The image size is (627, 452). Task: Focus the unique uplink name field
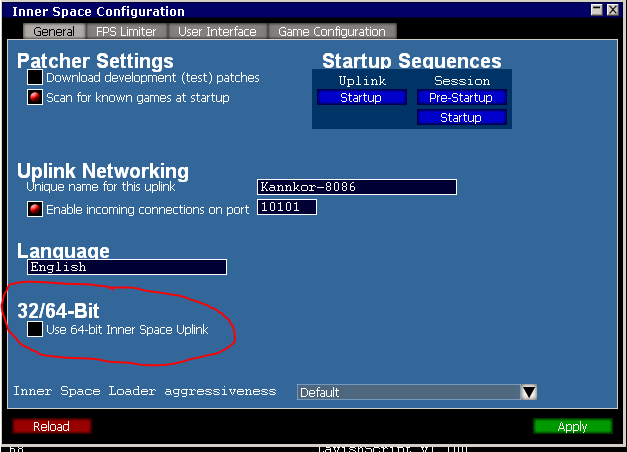tap(356, 187)
